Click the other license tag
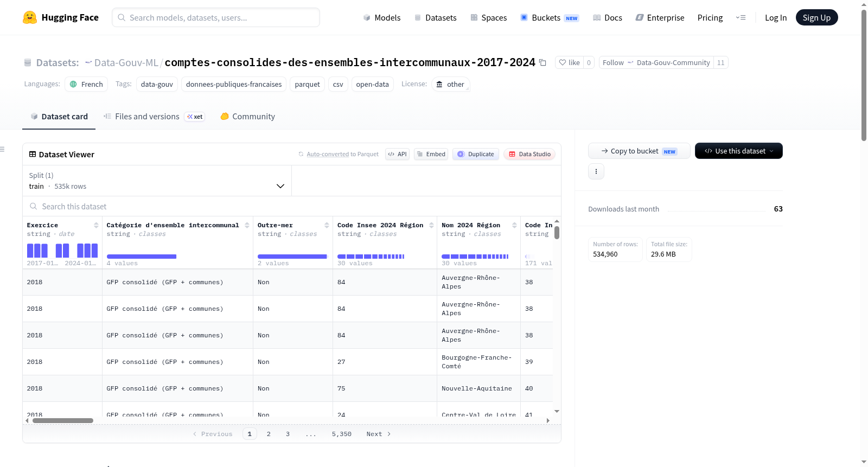The height and width of the screenshot is (467, 868). click(x=450, y=84)
